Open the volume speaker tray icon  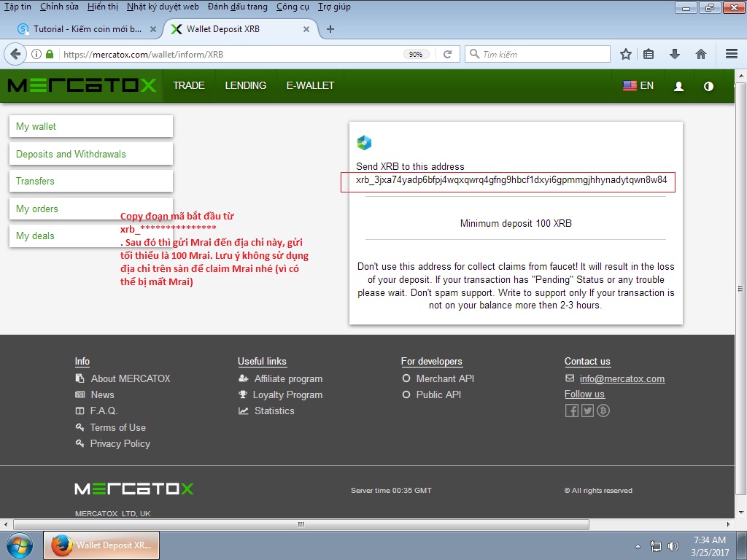point(673,546)
